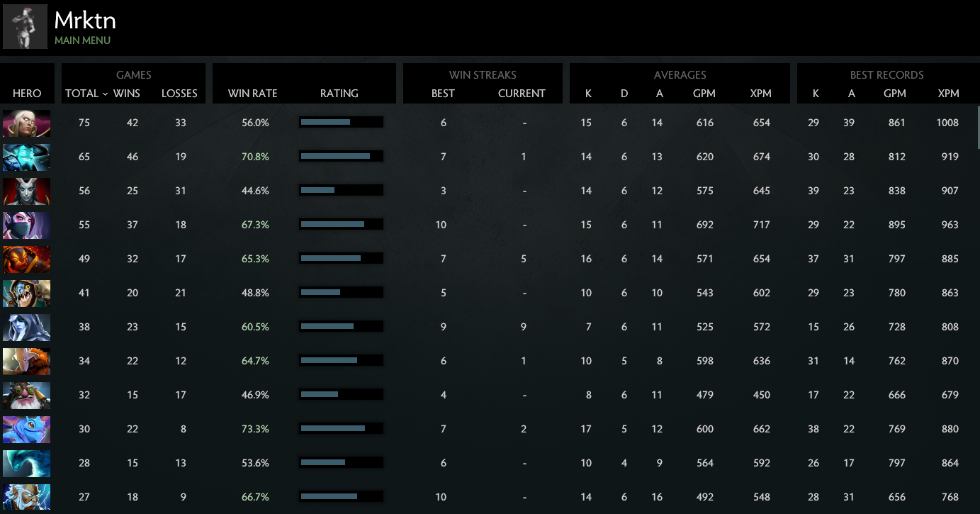
Task: Select the Invoker hero portrait
Action: [x=26, y=123]
